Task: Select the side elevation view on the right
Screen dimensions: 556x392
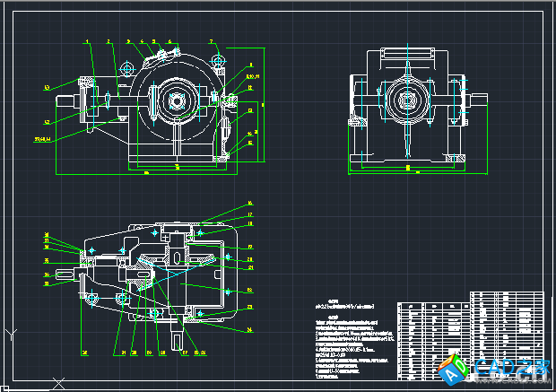Action: [409, 108]
